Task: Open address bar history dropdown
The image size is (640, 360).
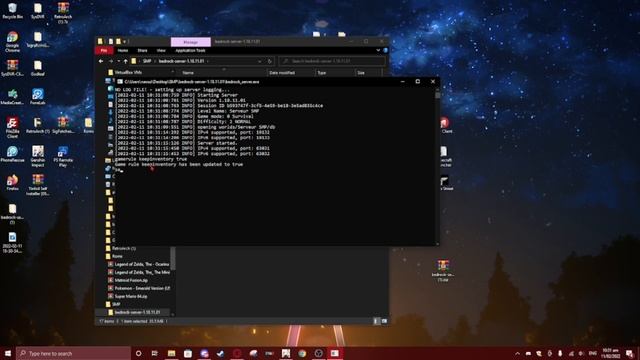Action: click(260, 61)
